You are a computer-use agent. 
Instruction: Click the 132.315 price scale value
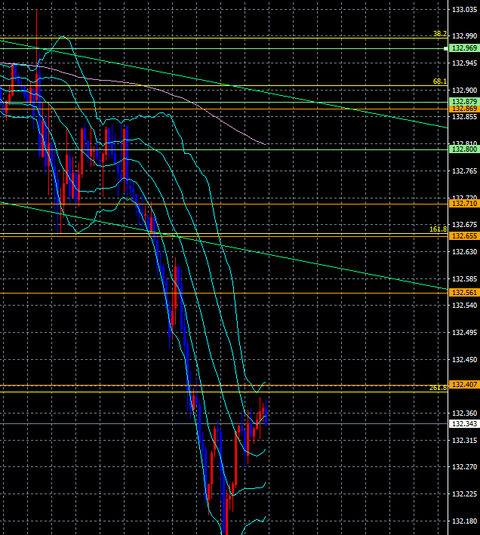pyautogui.click(x=465, y=440)
